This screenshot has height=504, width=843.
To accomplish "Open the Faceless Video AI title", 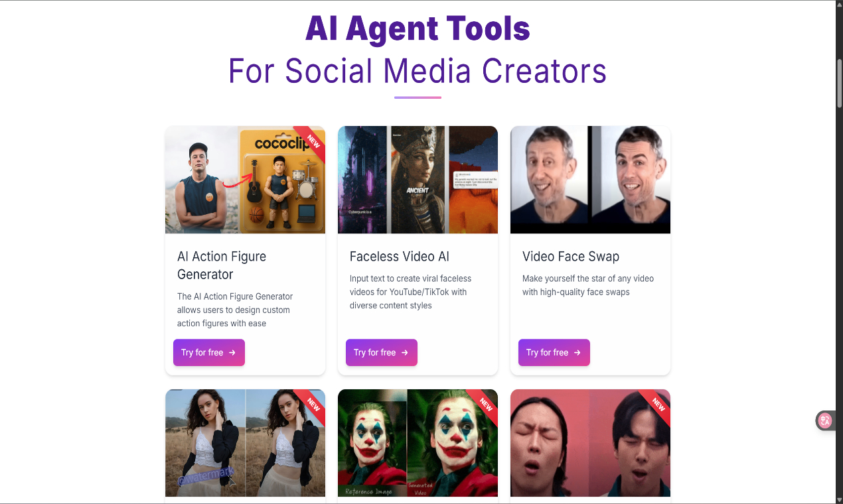I will click(x=400, y=257).
